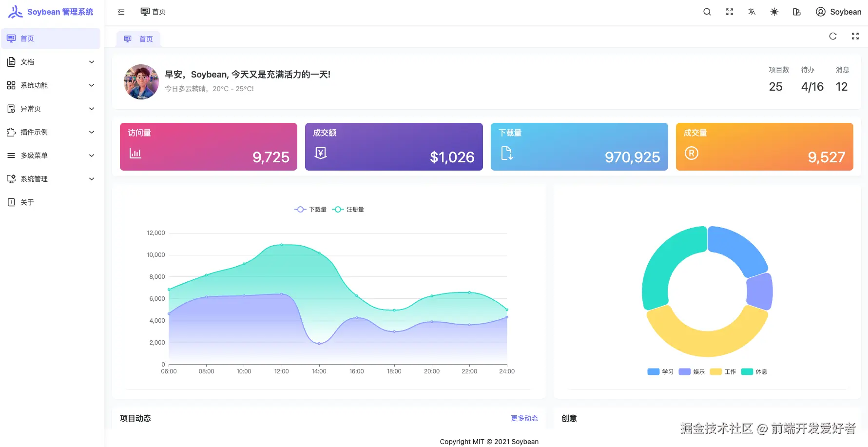
Task: Toggle 休息 in the pie chart legend
Action: click(754, 372)
